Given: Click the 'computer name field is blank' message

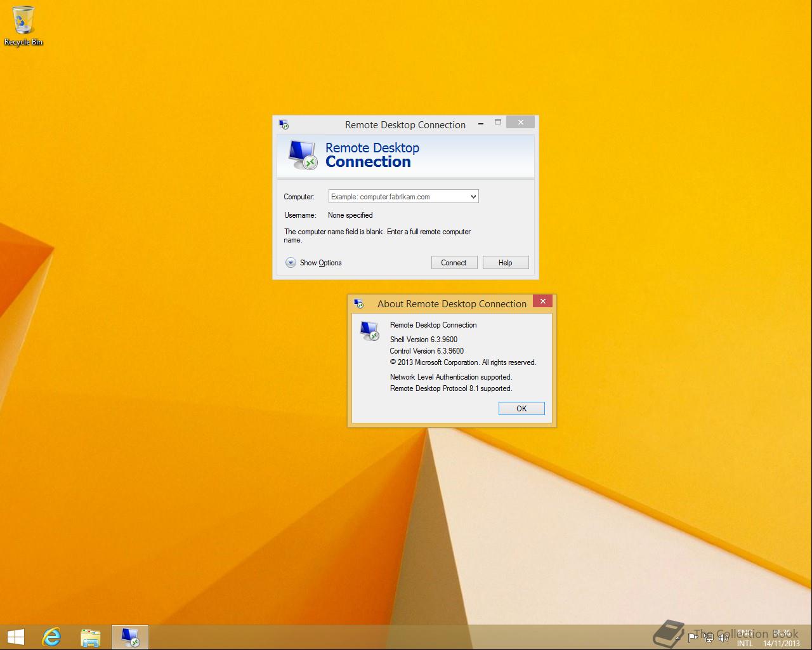Looking at the screenshot, I should click(x=377, y=235).
